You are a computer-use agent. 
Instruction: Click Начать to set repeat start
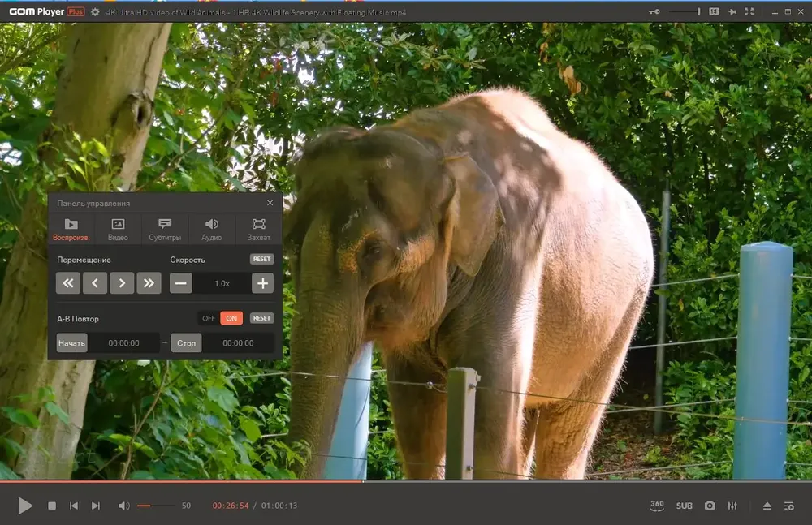point(72,342)
